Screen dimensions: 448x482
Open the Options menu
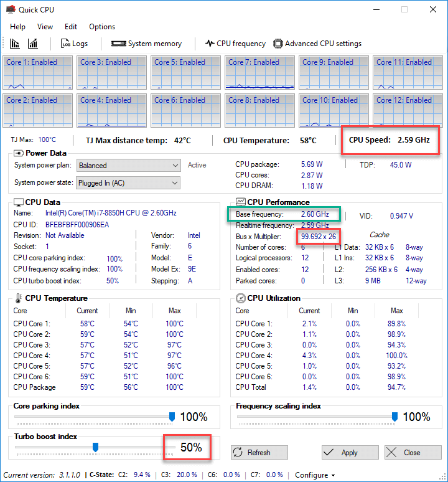[x=102, y=27]
